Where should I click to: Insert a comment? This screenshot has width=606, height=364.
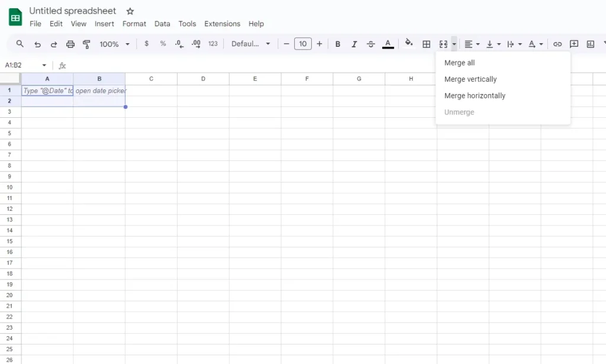574,44
